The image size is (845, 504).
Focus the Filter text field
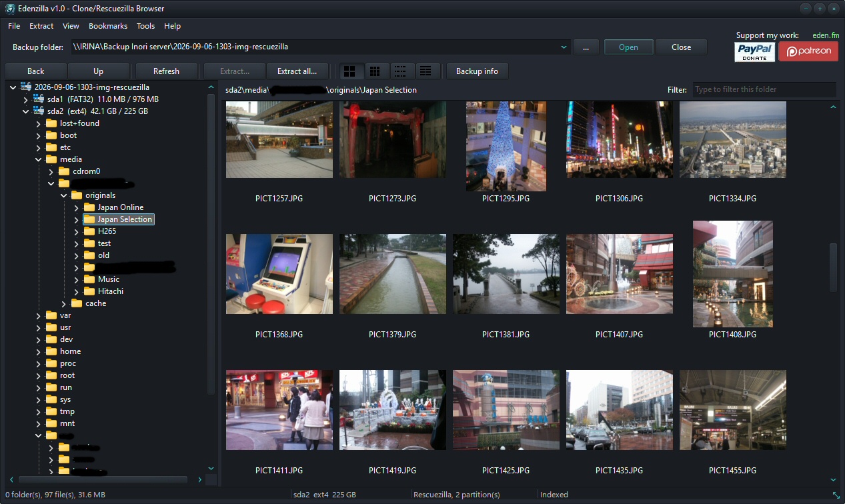click(x=764, y=89)
